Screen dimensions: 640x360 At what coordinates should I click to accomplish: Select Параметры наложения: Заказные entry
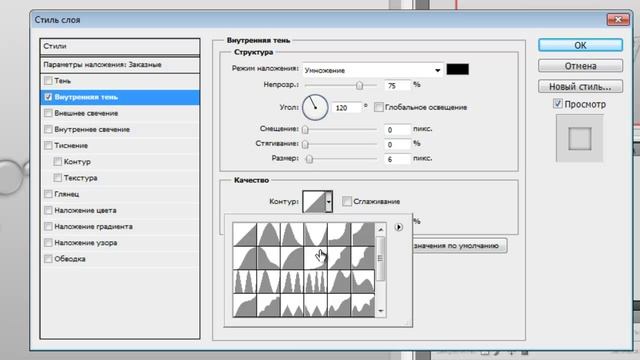click(120, 65)
